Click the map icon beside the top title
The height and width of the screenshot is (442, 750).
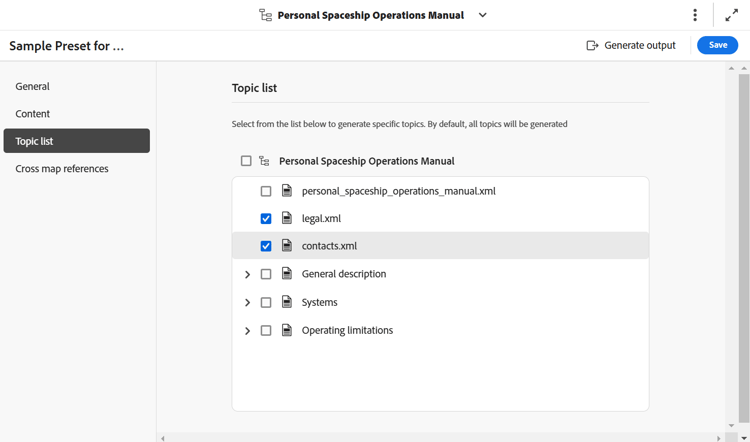[265, 16]
